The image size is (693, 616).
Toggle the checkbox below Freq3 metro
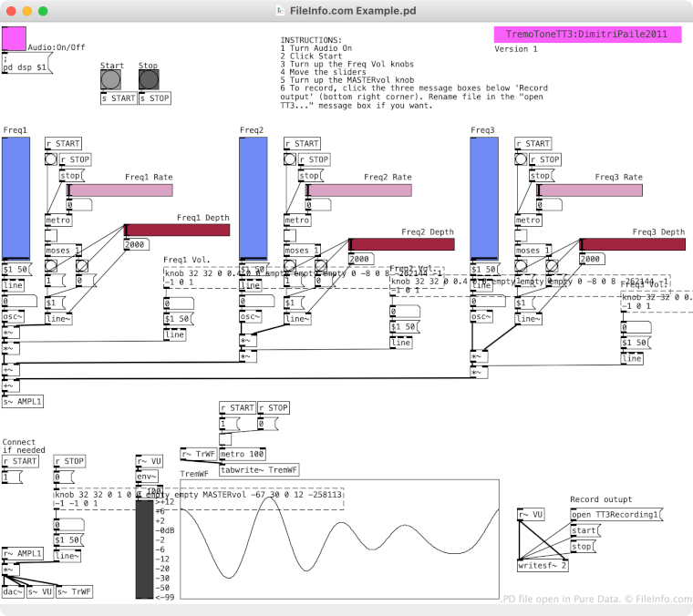521,235
